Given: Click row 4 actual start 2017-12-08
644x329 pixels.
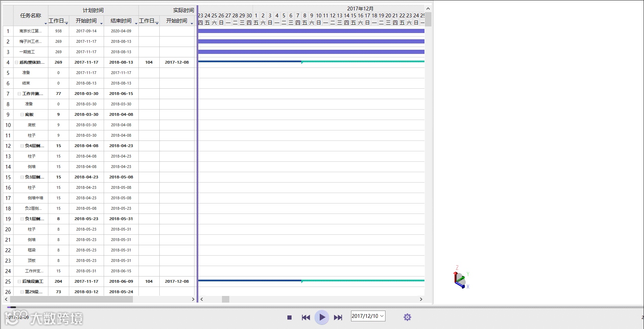Looking at the screenshot, I should (x=177, y=62).
